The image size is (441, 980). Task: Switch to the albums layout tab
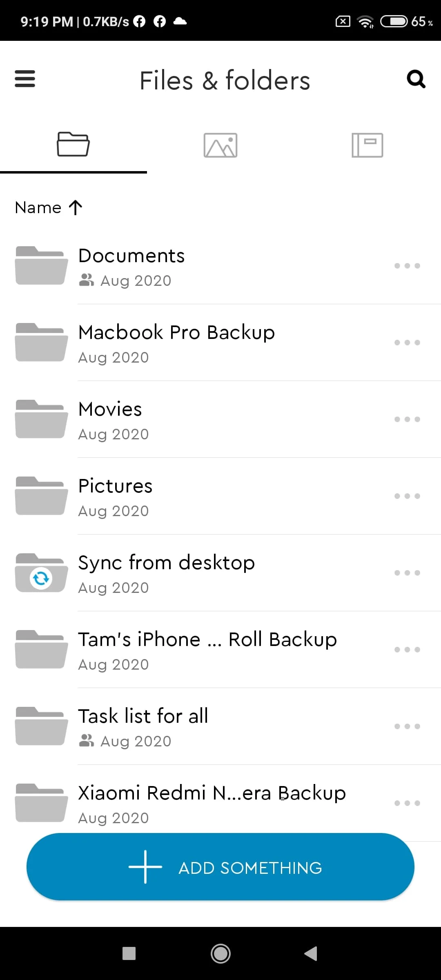367,145
